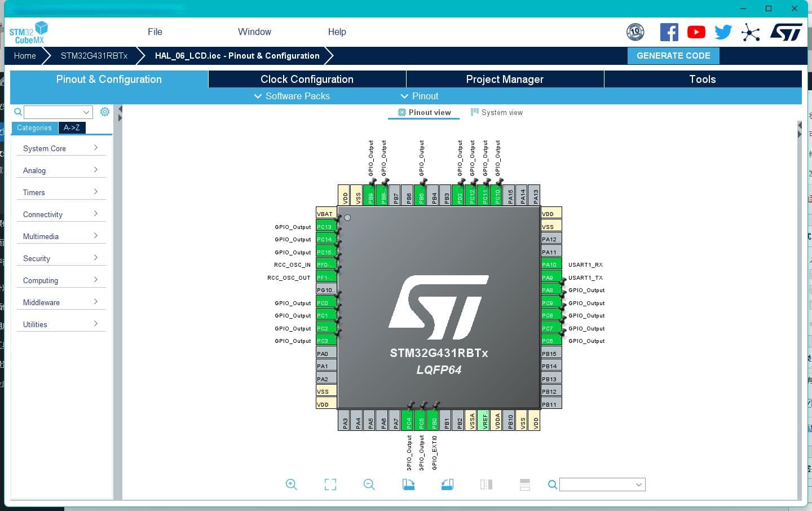Go to Home breadcrumb
The image size is (812, 511).
[x=25, y=55]
